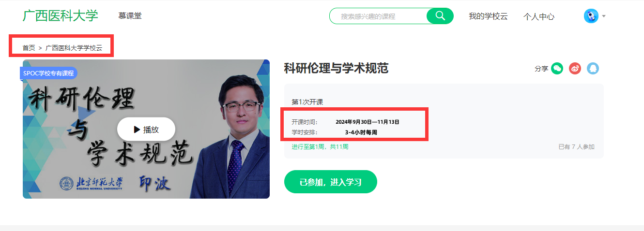This screenshot has width=644, height=231.
Task: Click the green search magnifier button
Action: [x=440, y=16]
